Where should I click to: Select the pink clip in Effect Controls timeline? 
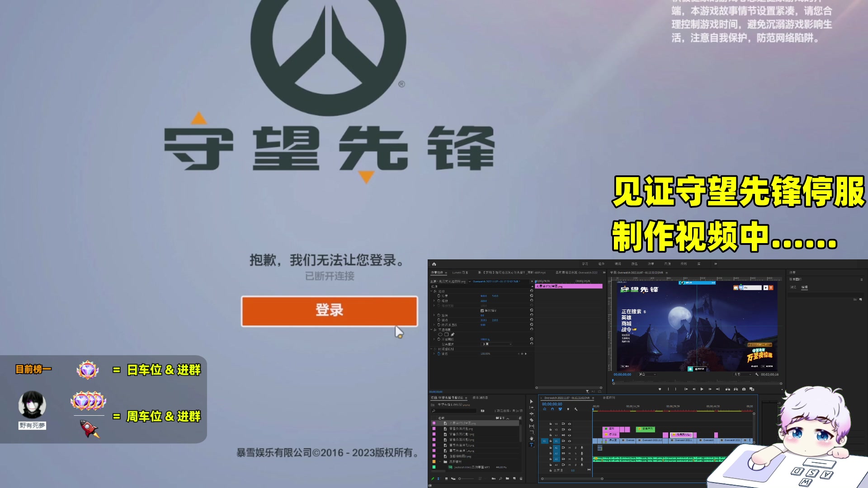click(569, 286)
